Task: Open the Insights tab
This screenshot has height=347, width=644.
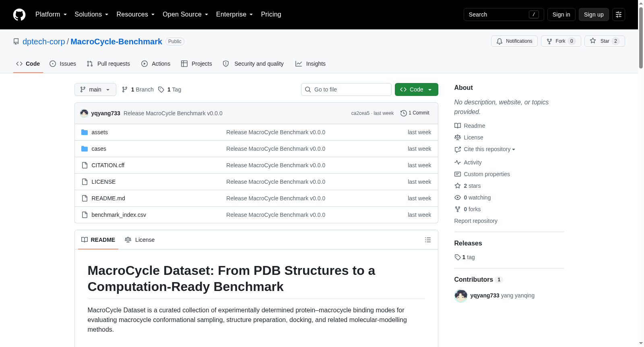Action: point(310,64)
